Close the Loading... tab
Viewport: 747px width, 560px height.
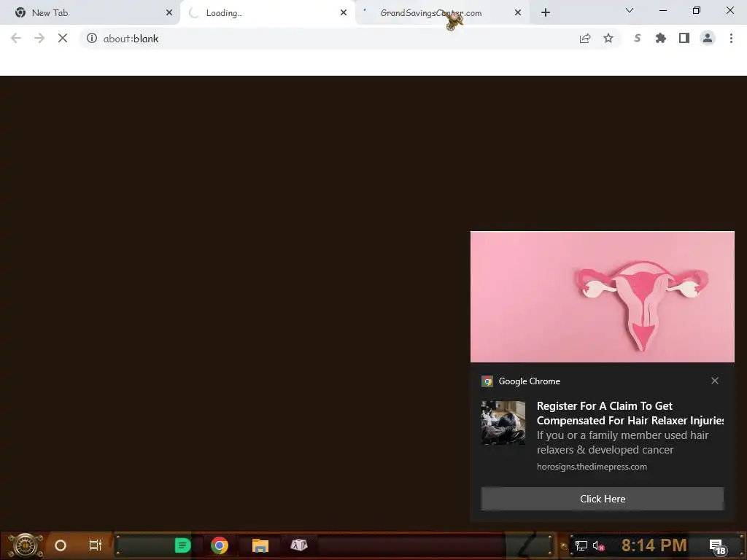(344, 13)
